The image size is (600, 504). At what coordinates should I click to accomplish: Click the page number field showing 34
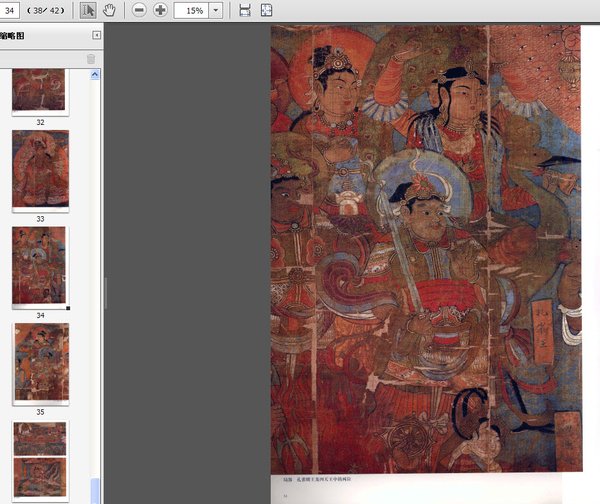click(x=12, y=10)
